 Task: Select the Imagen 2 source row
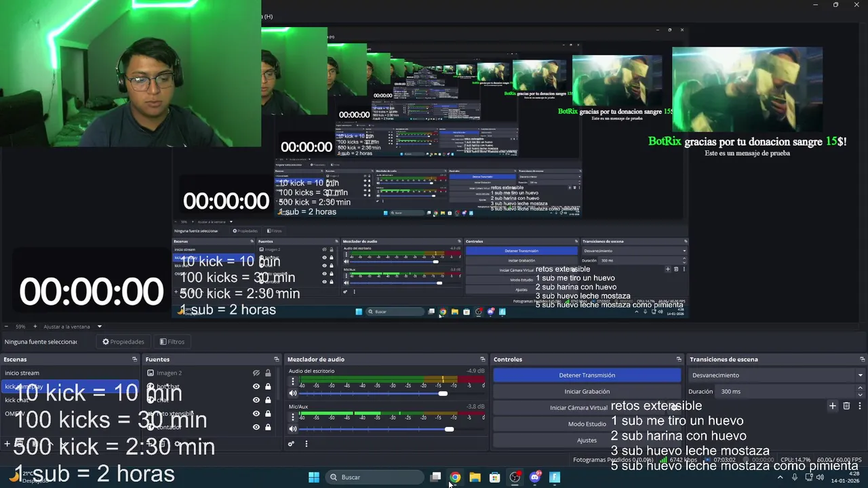(x=209, y=373)
